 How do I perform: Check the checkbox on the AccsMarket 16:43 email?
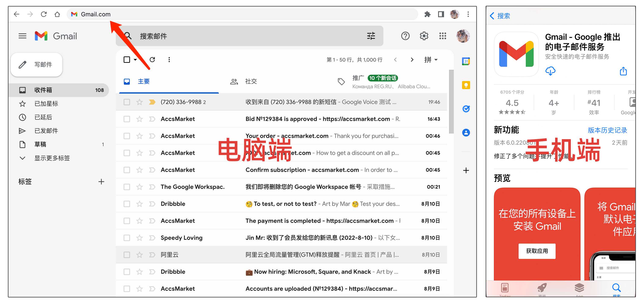(127, 119)
